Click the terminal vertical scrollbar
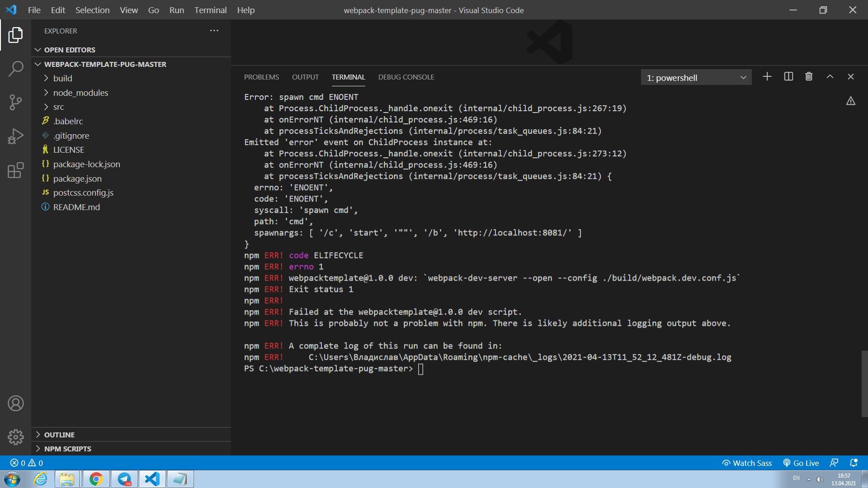The image size is (868, 488). pos(864,384)
